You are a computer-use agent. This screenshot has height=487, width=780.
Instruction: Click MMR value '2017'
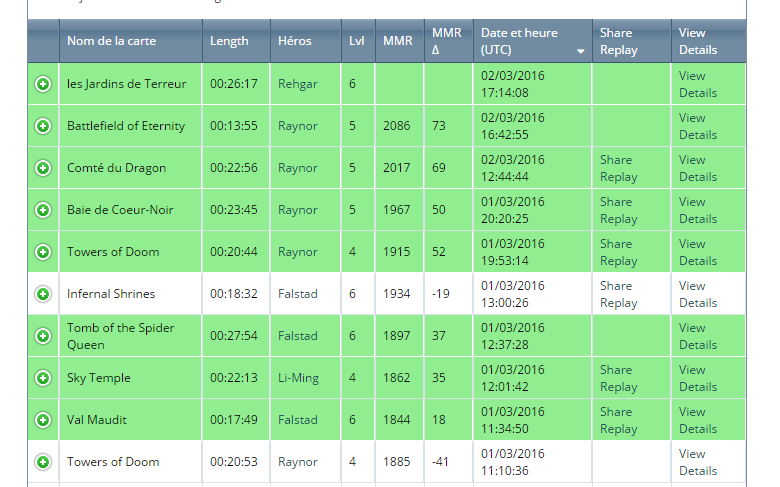coord(396,168)
